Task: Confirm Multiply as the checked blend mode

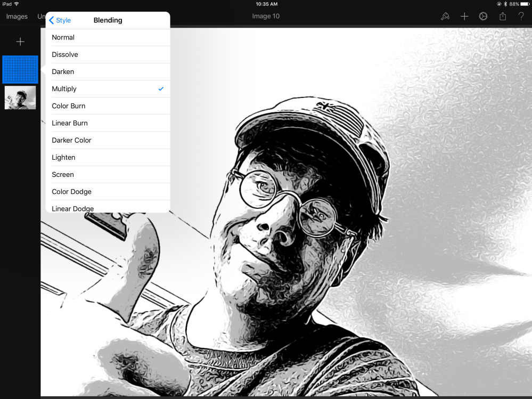Action: [161, 89]
